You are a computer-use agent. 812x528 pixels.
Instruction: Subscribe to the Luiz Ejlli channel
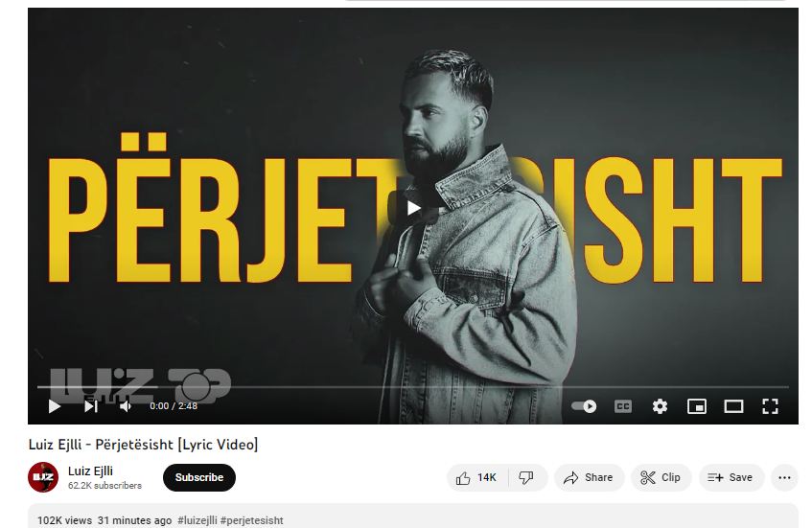click(x=199, y=477)
